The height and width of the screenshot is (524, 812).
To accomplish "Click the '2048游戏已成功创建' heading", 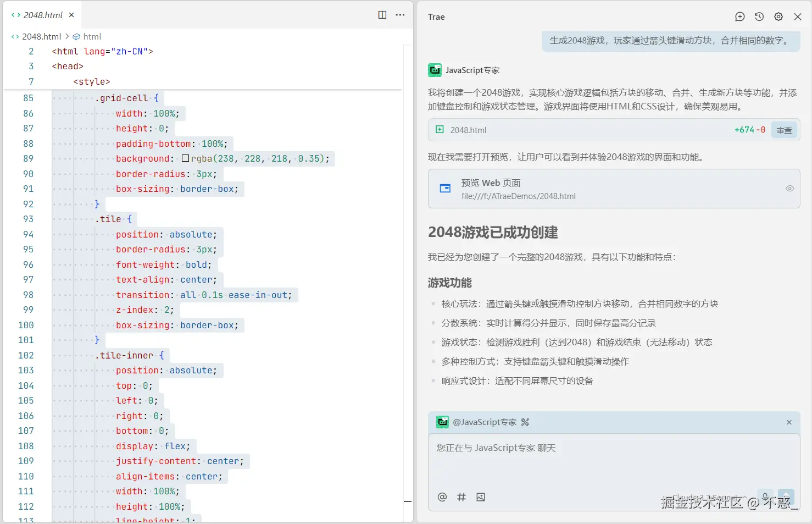I will coord(493,232).
